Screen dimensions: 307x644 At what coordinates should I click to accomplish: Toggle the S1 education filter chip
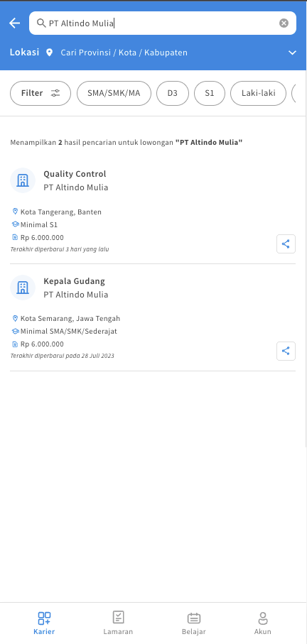coord(210,93)
